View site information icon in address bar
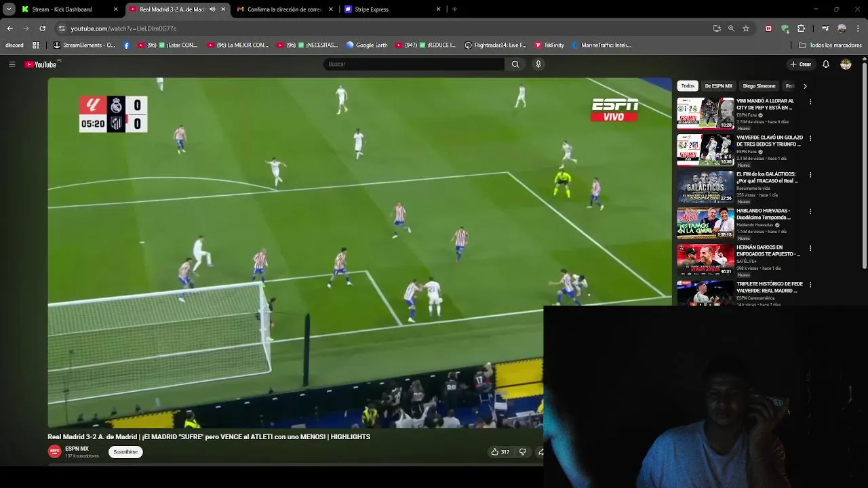This screenshot has height=488, width=868. (x=62, y=28)
